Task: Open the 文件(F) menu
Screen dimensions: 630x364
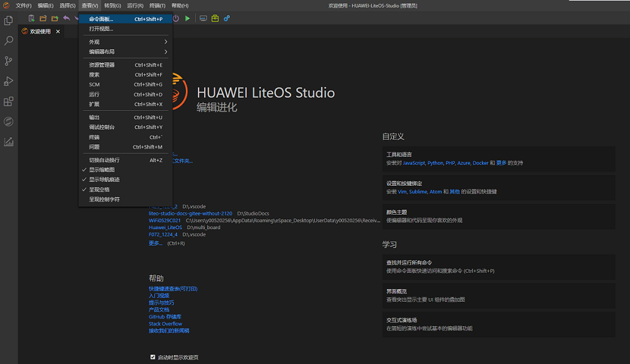Action: tap(23, 6)
